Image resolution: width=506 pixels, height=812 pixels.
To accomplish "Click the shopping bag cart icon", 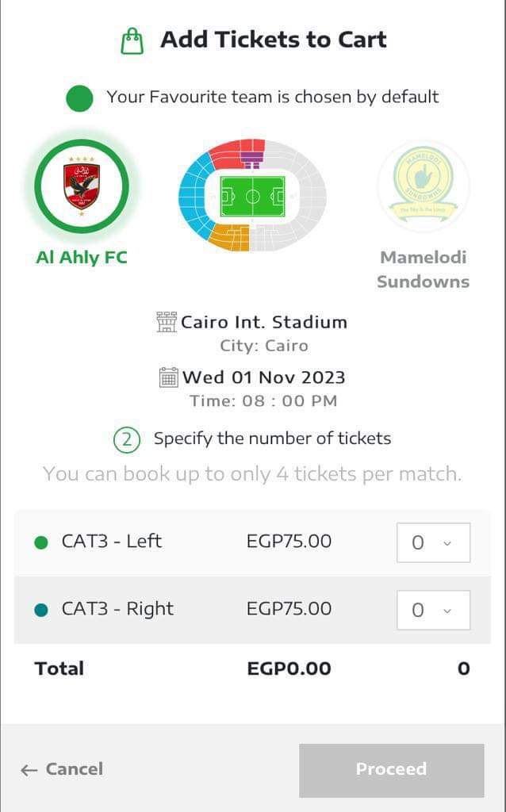I will (x=132, y=40).
